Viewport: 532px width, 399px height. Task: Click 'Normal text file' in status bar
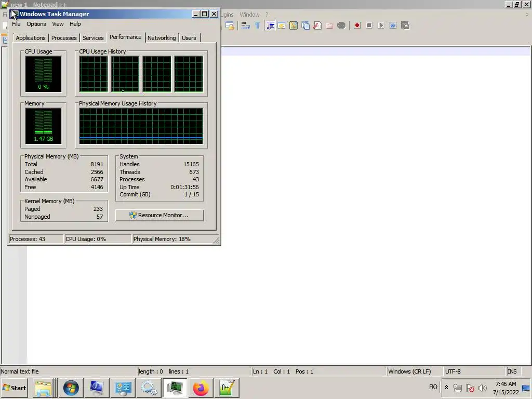point(20,371)
